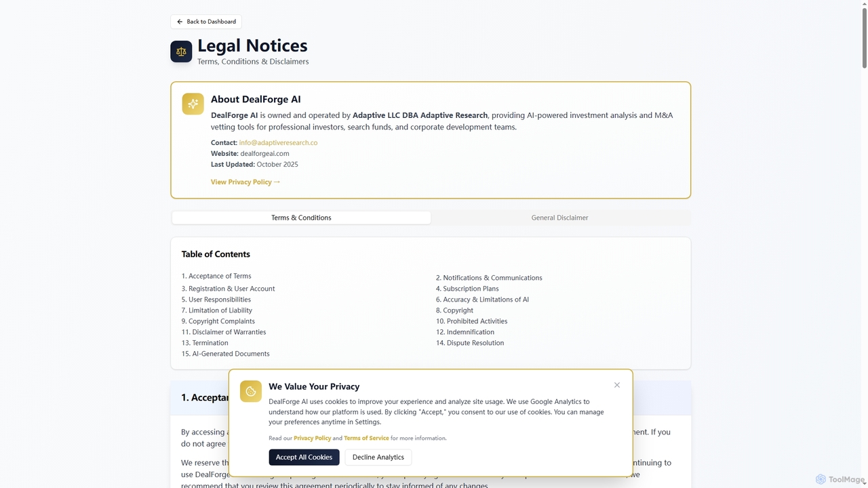Click the Legal Notices page heading
868x488 pixels.
pyautogui.click(x=252, y=45)
